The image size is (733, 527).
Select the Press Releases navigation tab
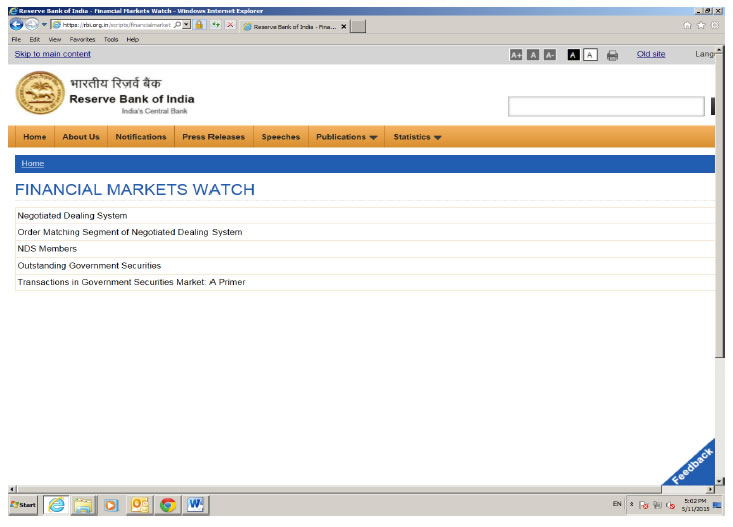click(213, 137)
